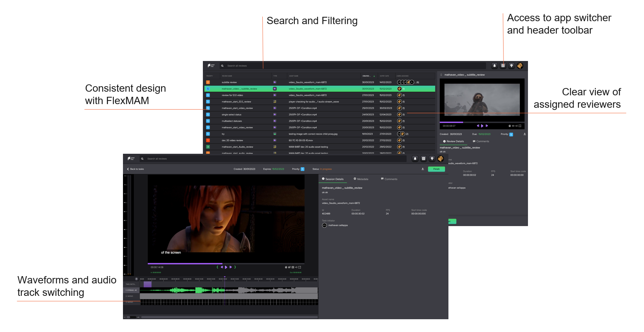Open the Comments tab in session panel
The width and height of the screenshot is (644, 332).
[389, 179]
